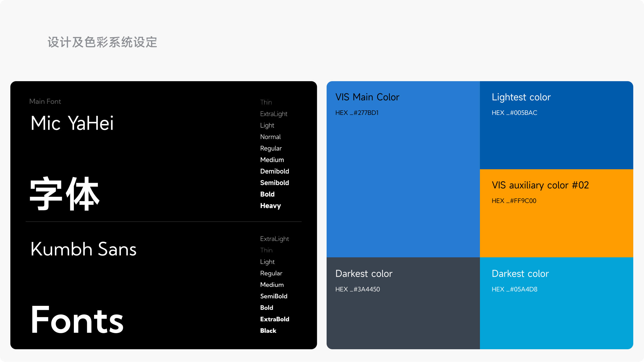Click the Heavy font weight label

[x=270, y=206]
